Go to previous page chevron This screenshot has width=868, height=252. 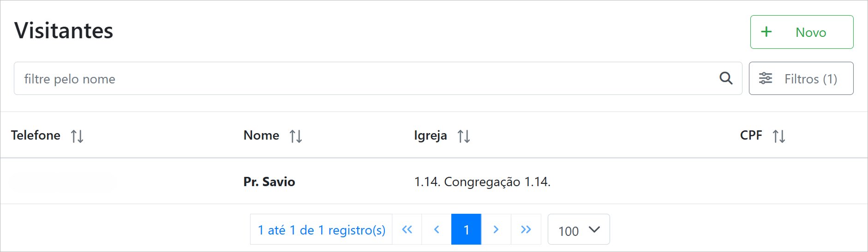click(437, 229)
